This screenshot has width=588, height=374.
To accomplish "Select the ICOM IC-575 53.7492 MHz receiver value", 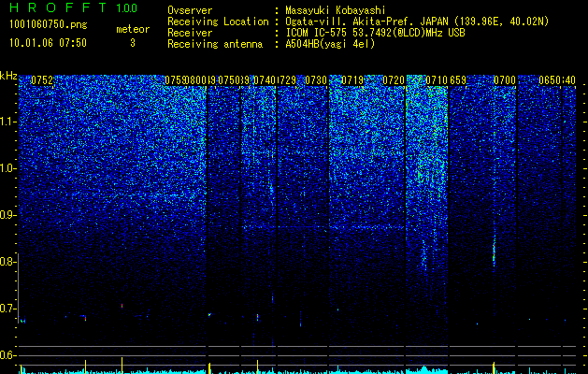I will tap(375, 33).
